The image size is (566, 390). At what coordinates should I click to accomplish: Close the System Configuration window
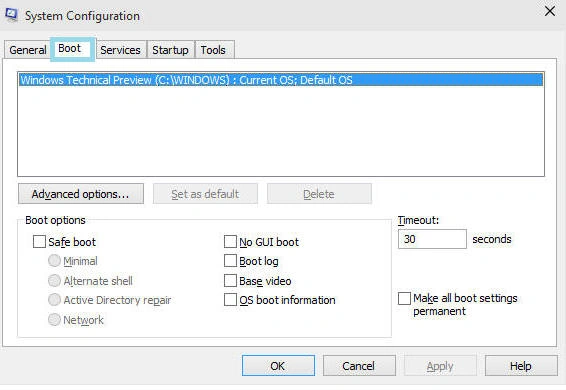[550, 11]
